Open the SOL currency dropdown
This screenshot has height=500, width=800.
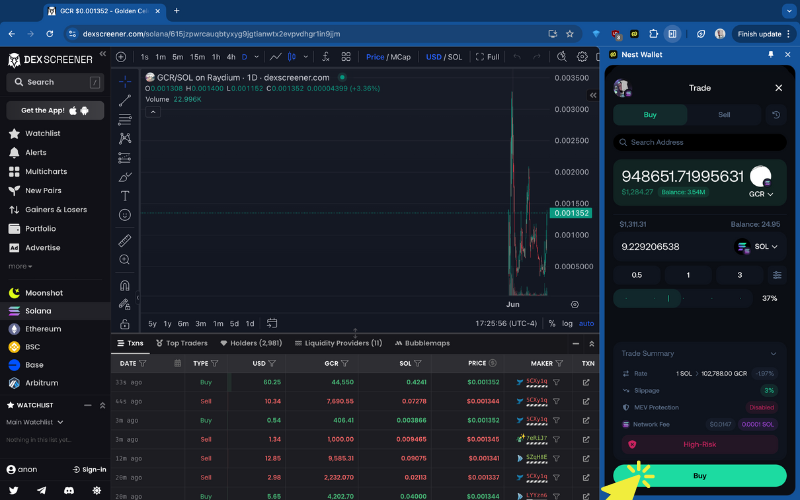(x=758, y=246)
